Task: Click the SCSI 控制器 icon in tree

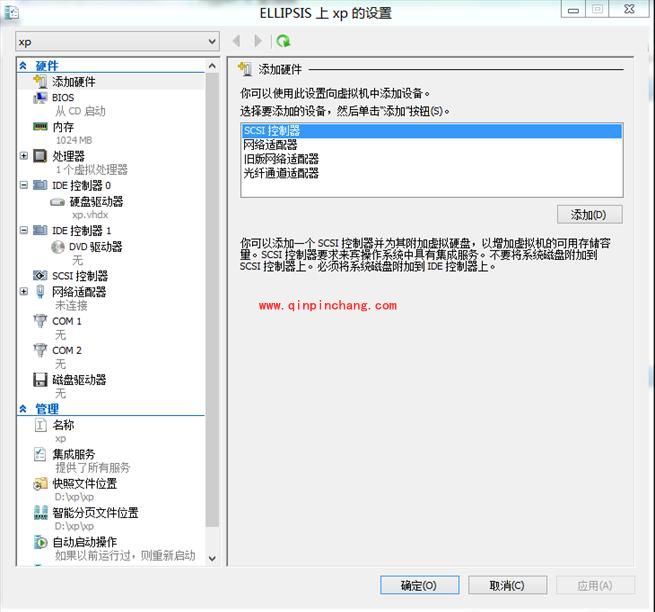Action: point(40,276)
